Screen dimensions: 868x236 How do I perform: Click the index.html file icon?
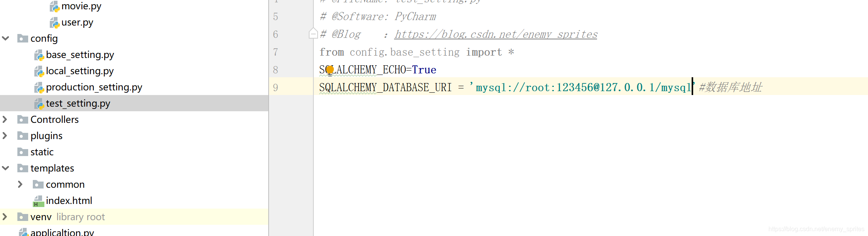point(38,201)
